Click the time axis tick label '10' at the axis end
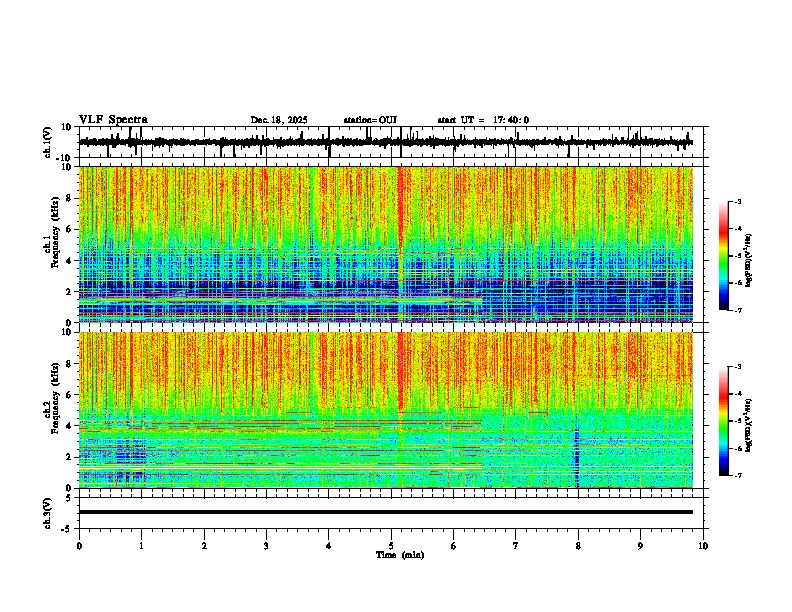This screenshot has height=612, width=792. tap(703, 546)
